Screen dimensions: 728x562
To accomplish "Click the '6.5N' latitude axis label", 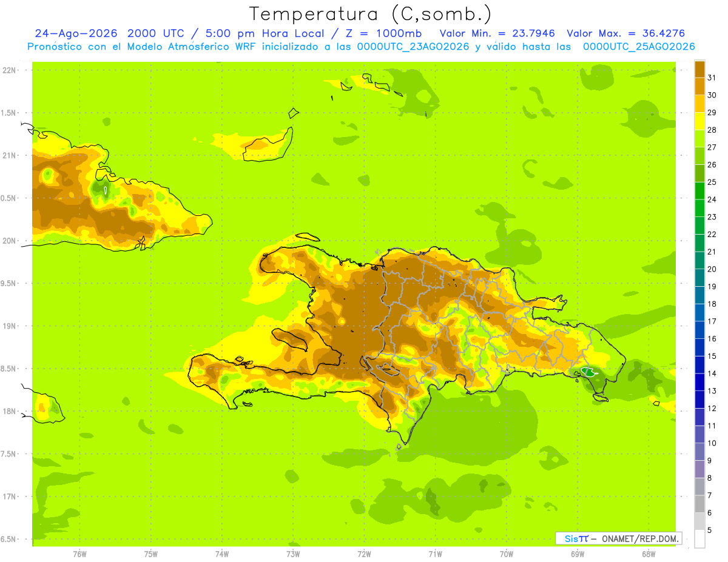I will (x=8, y=539).
